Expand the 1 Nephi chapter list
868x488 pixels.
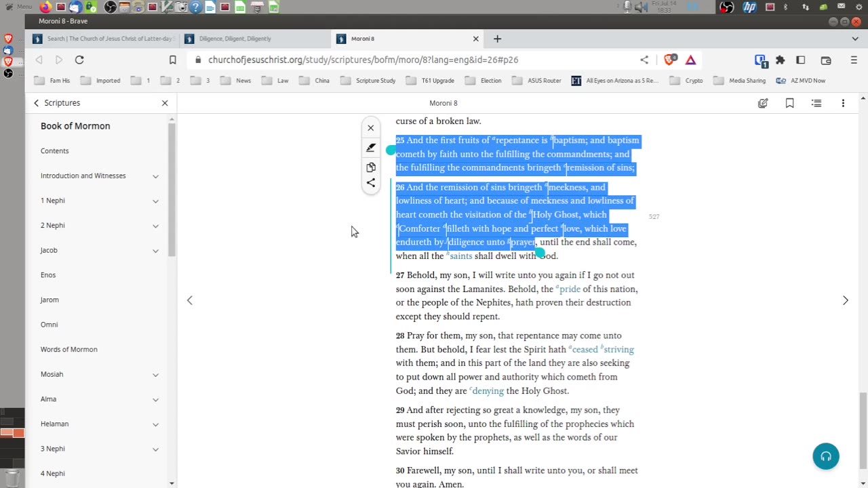click(155, 201)
